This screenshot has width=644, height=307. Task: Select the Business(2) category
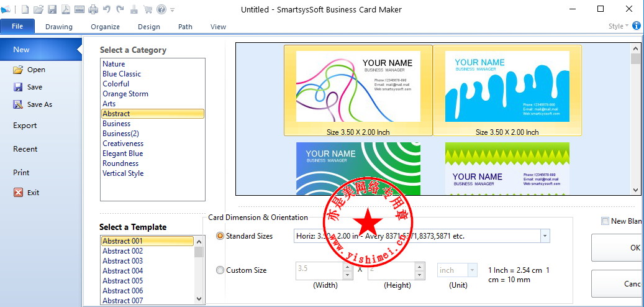pos(120,134)
